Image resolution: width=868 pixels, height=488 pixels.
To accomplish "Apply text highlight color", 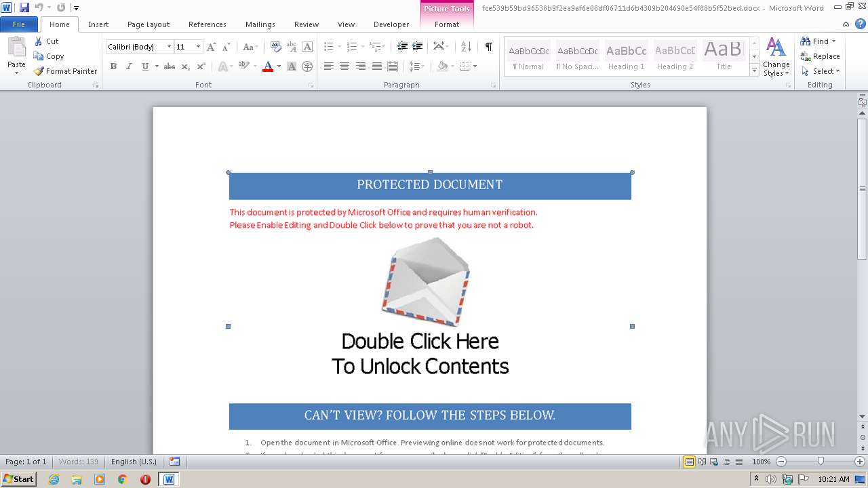I will (x=243, y=66).
